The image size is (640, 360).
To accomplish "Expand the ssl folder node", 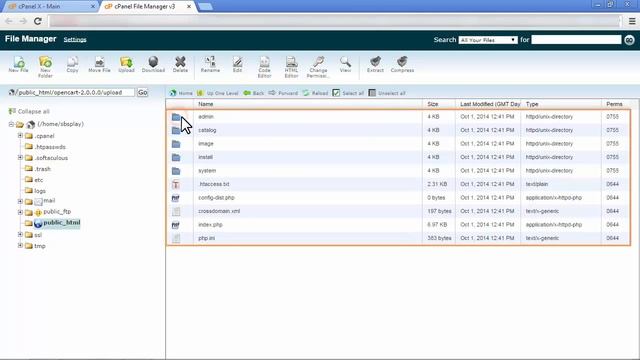I will tap(20, 235).
